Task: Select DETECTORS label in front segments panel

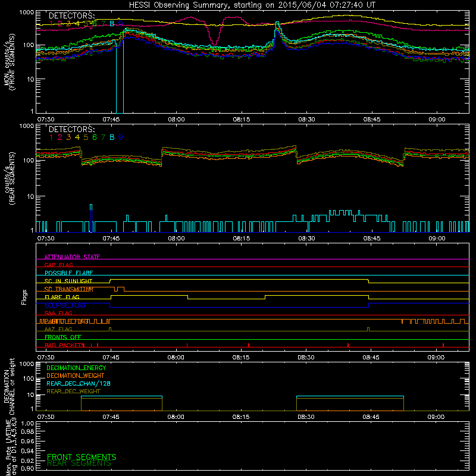Action: click(x=71, y=16)
